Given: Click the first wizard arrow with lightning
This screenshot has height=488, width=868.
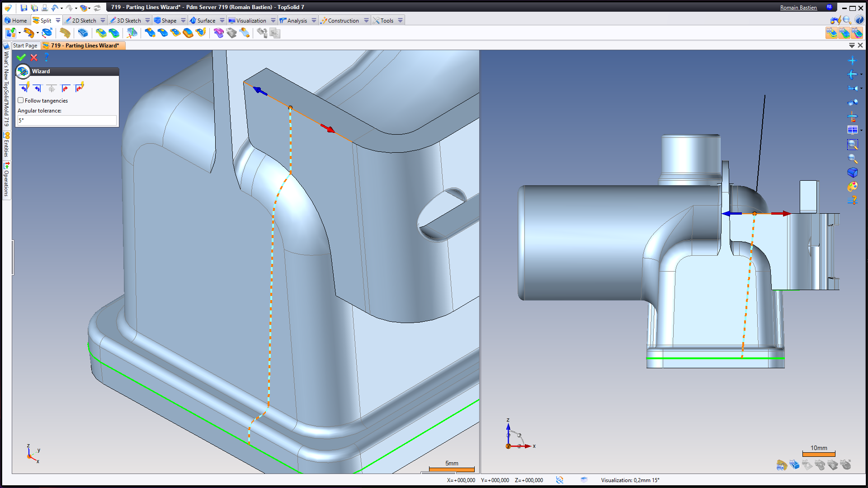Looking at the screenshot, I should coord(25,88).
